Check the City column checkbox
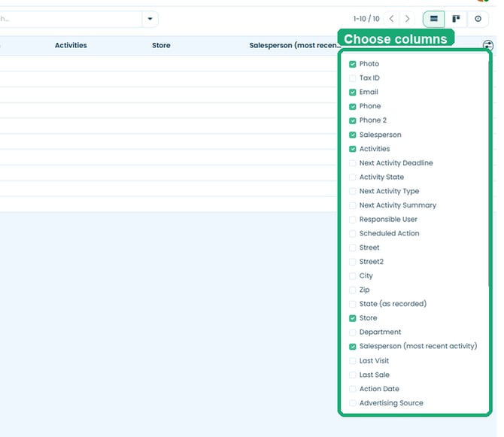504x437 pixels. point(353,276)
